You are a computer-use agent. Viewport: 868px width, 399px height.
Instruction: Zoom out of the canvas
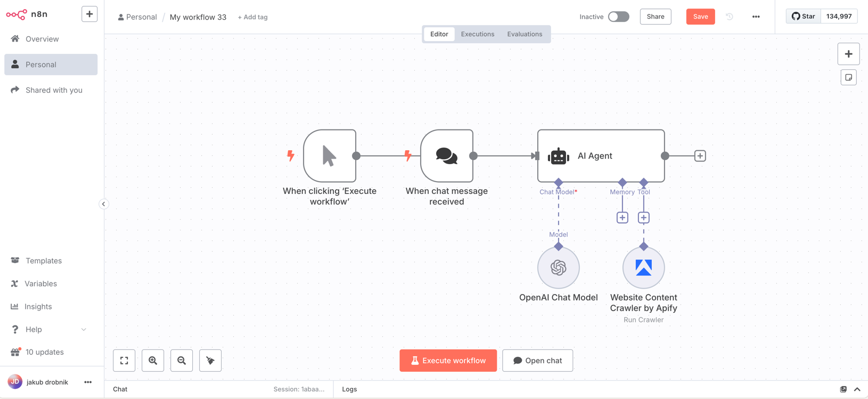(x=182, y=361)
